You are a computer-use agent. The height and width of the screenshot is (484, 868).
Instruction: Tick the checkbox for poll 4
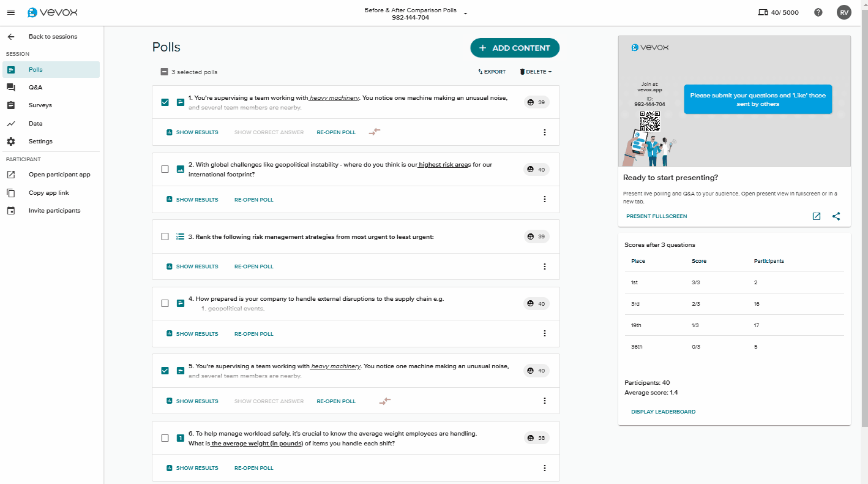pyautogui.click(x=165, y=303)
